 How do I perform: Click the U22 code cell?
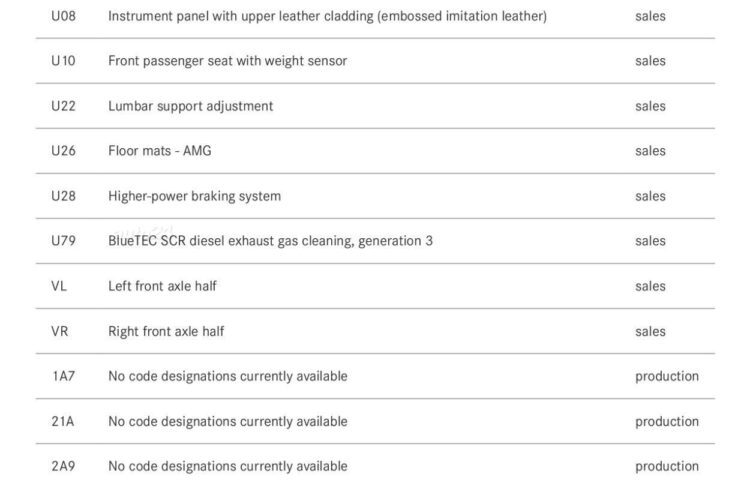point(63,106)
